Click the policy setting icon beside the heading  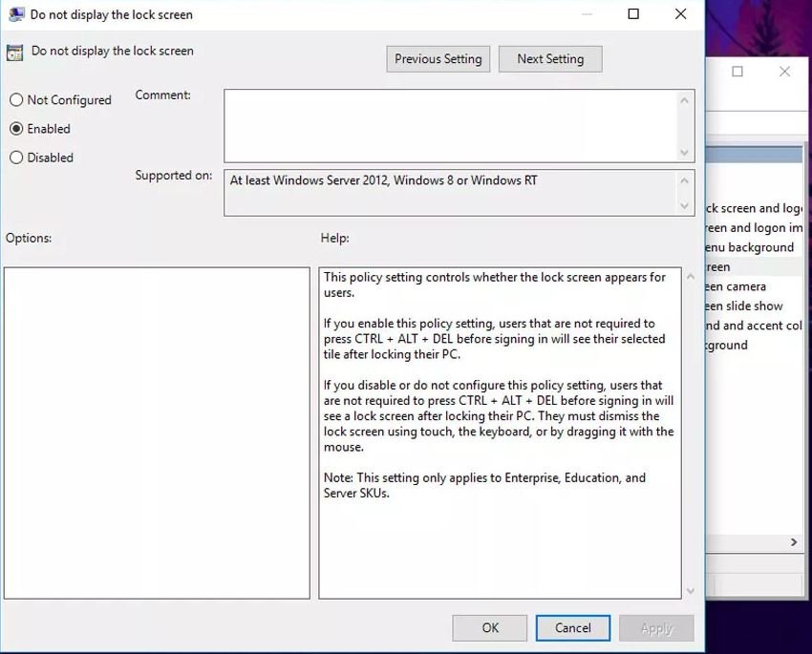(x=14, y=53)
